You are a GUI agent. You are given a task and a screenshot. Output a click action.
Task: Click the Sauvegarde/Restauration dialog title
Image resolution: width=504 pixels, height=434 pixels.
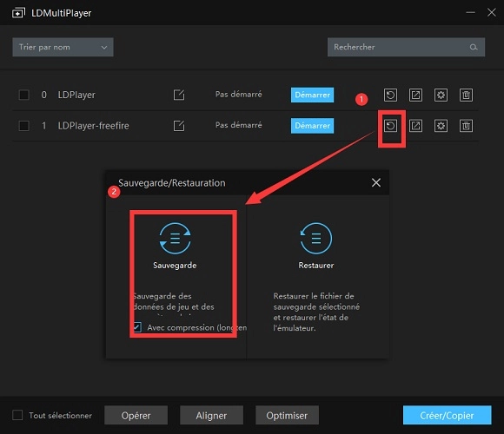coord(172,183)
